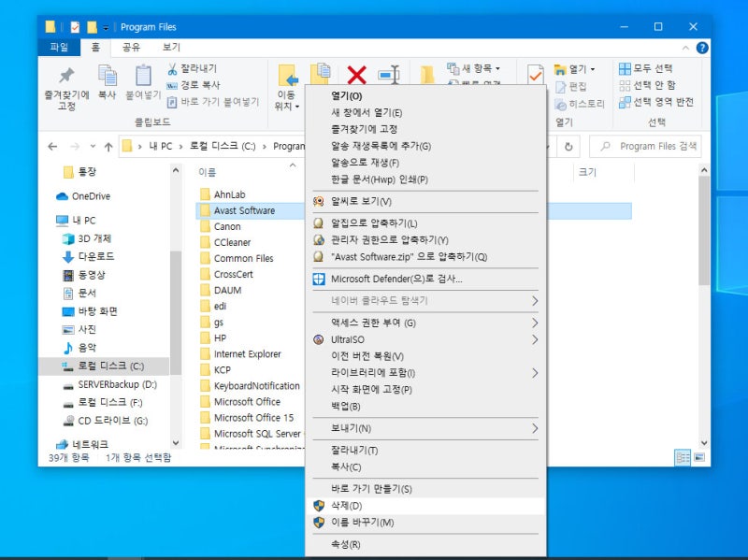Click the Edit (편집) ribbon item
The height and width of the screenshot is (560, 748).
pyautogui.click(x=570, y=87)
